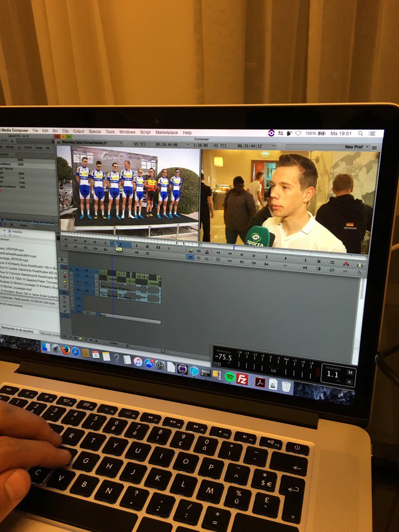The height and width of the screenshot is (532, 399).
Task: Click Mark Clip button in record toolbar
Action: pyautogui.click(x=319, y=261)
